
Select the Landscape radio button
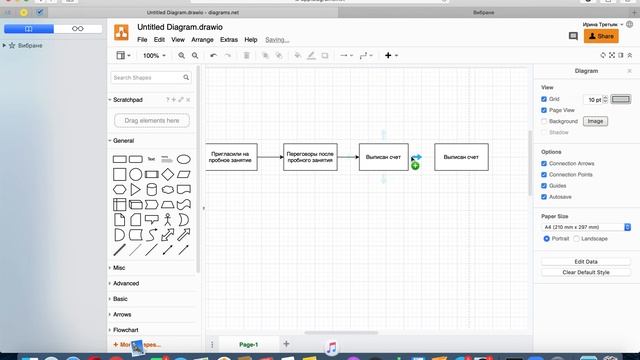pyautogui.click(x=576, y=238)
